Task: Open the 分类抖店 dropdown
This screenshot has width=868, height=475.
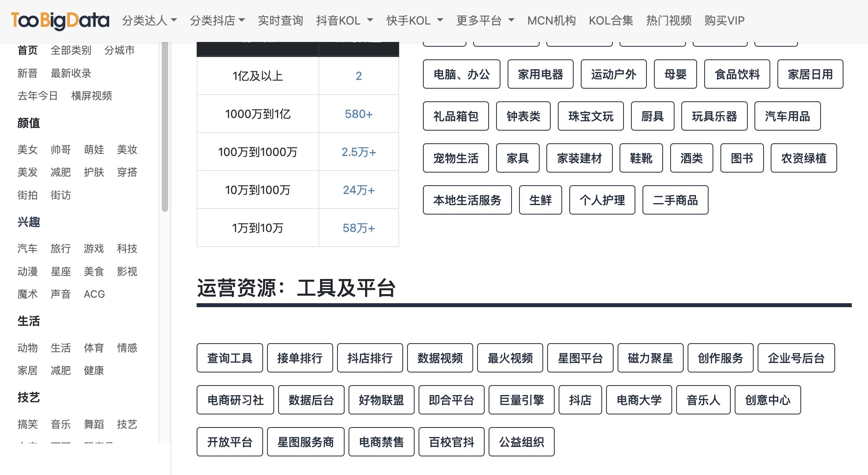Action: tap(217, 21)
